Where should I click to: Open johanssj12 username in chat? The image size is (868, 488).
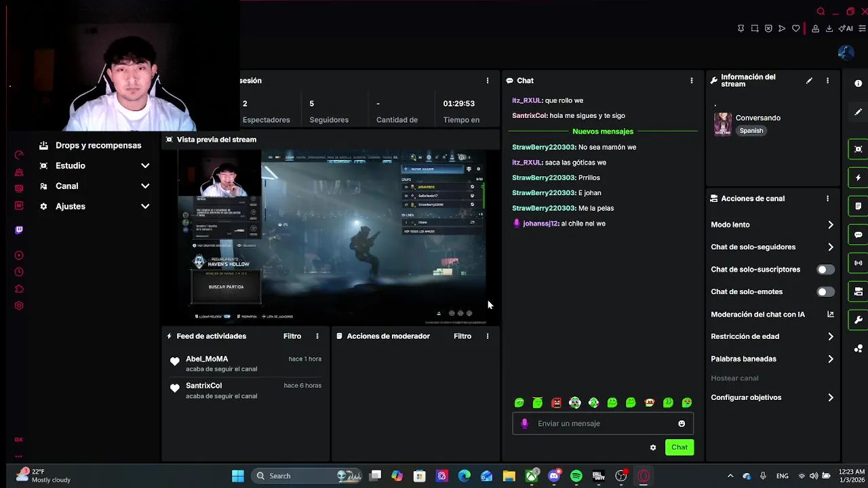(540, 224)
